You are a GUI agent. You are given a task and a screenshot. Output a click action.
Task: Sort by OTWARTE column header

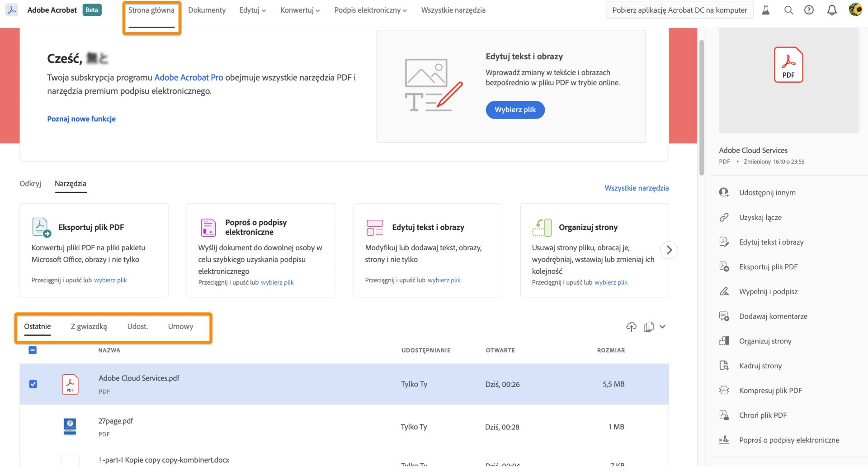[500, 350]
